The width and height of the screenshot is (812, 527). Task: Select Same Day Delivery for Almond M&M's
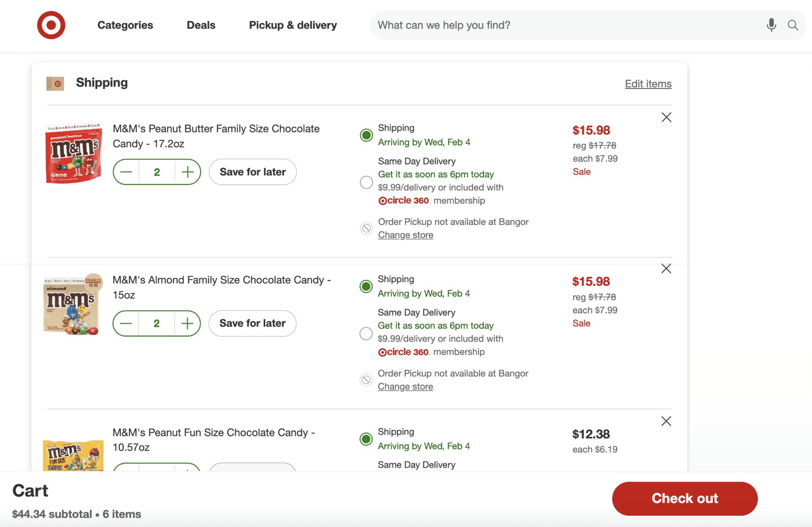tap(366, 333)
